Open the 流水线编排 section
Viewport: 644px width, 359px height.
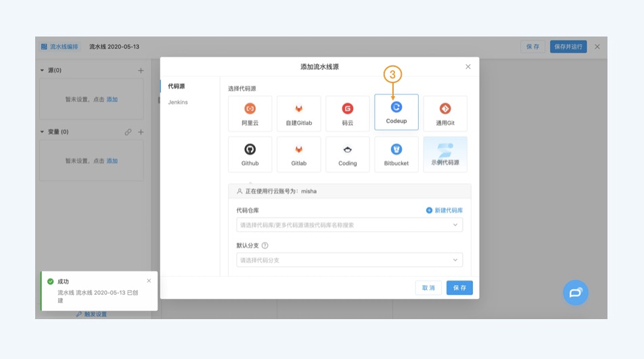60,47
